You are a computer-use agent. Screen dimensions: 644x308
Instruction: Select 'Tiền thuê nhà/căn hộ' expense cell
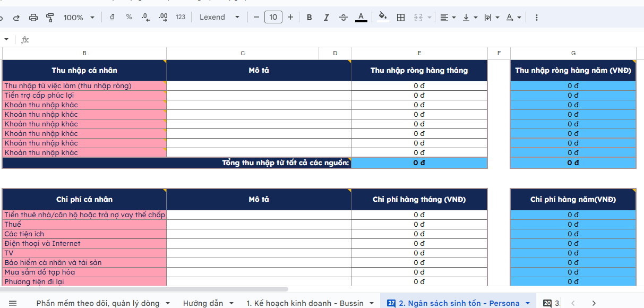(x=84, y=215)
